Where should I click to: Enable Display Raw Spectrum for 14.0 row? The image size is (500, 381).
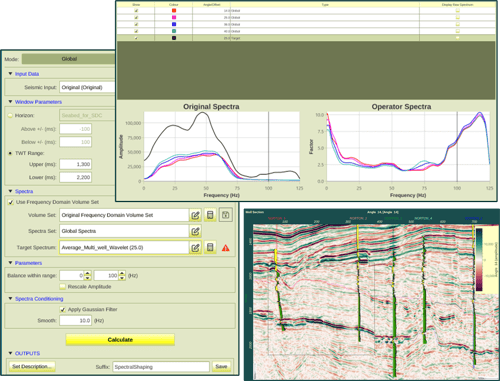coord(458,11)
